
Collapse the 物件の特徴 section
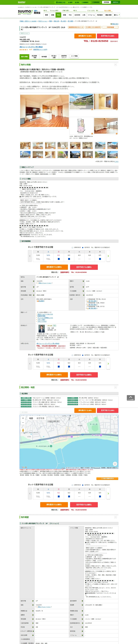[x=115, y=65]
